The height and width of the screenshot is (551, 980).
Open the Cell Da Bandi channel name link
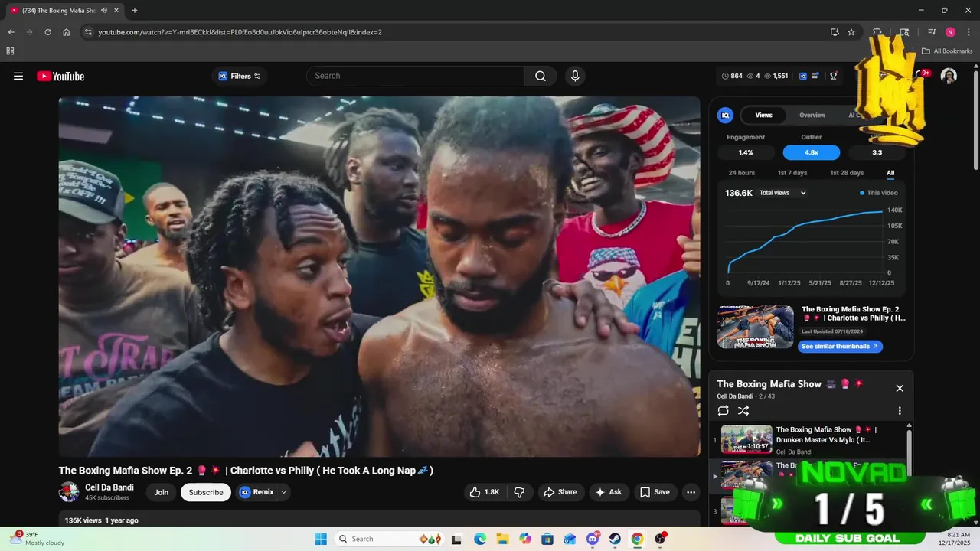109,487
